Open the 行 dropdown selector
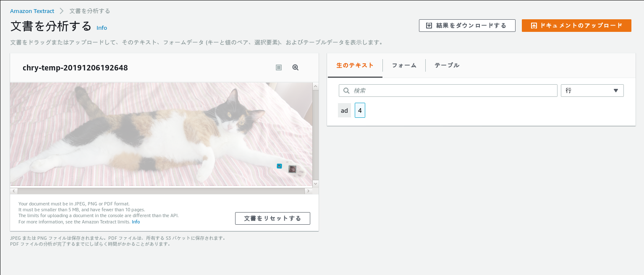This screenshot has width=644, height=275. click(592, 91)
